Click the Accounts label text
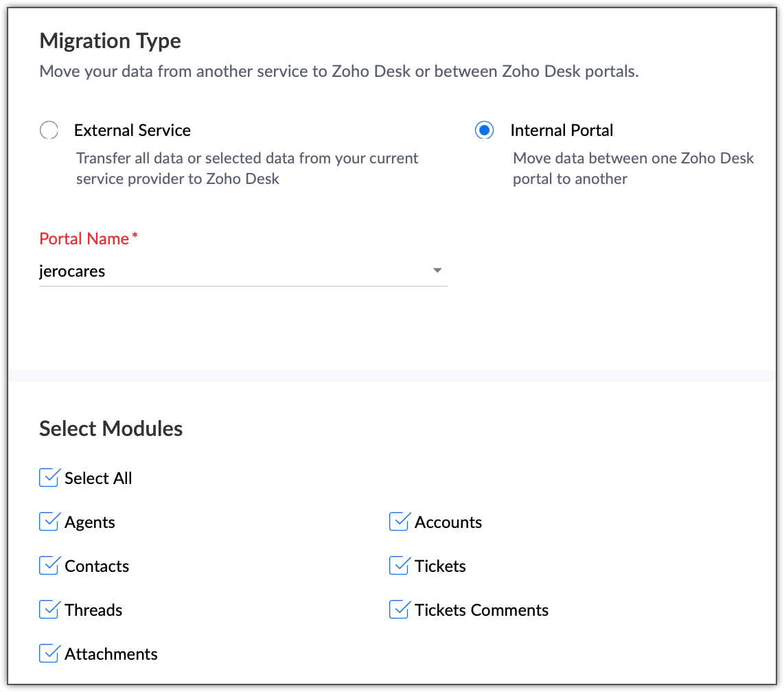Viewport: 784px width, 692px height. coord(448,522)
